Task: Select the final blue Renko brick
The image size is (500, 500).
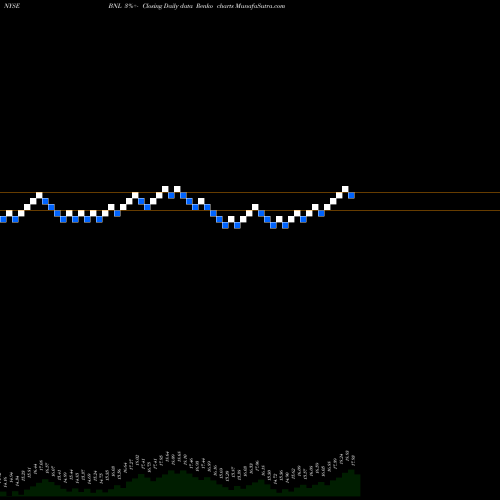Action: [351, 195]
